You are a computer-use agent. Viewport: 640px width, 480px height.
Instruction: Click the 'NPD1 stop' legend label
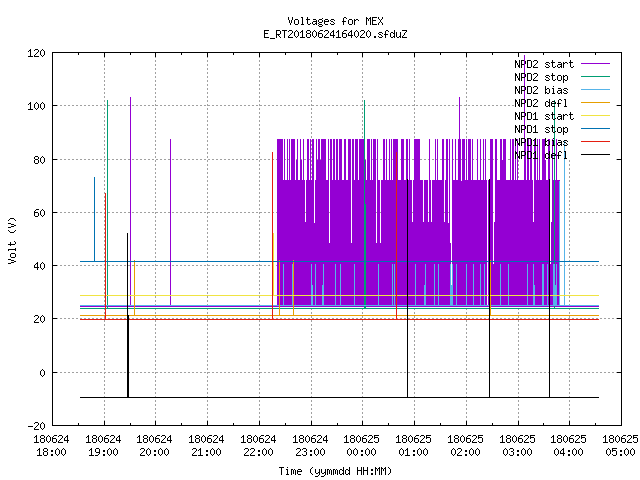pos(541,129)
